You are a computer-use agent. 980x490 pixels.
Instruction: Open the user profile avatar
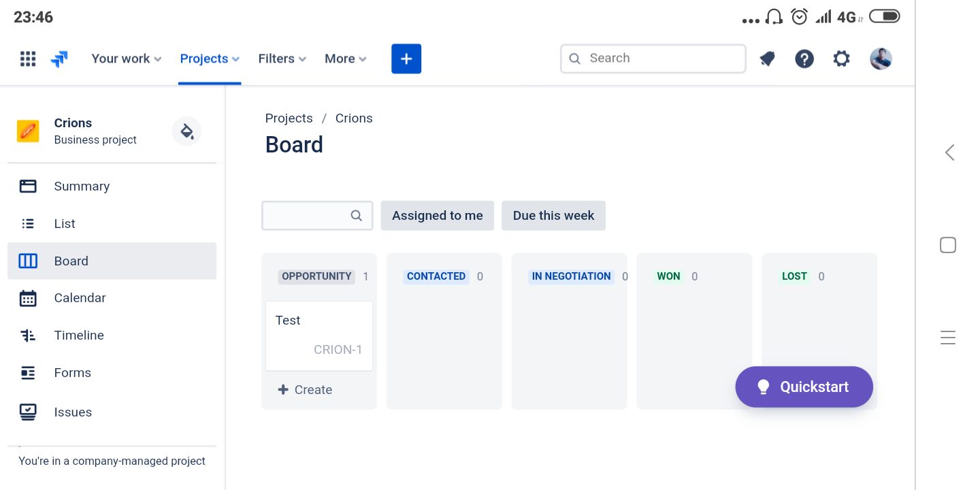(881, 59)
